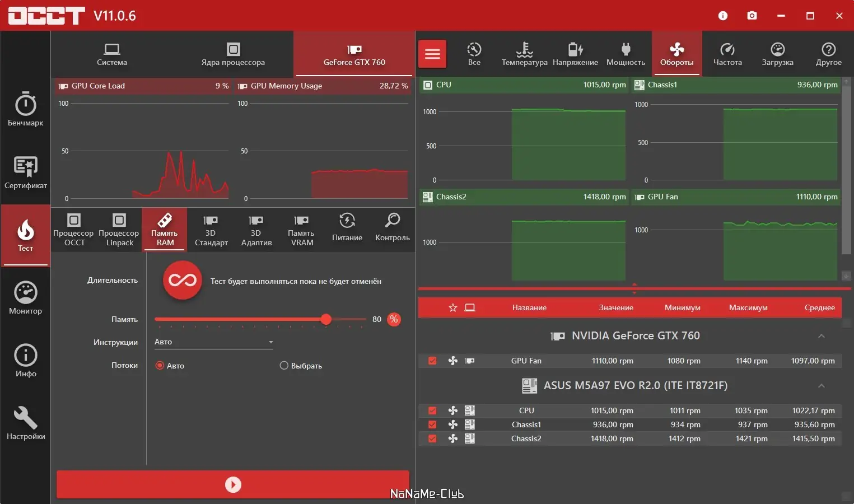This screenshot has width=854, height=504.
Task: Click the on-screen display column icon in table header
Action: pos(470,307)
